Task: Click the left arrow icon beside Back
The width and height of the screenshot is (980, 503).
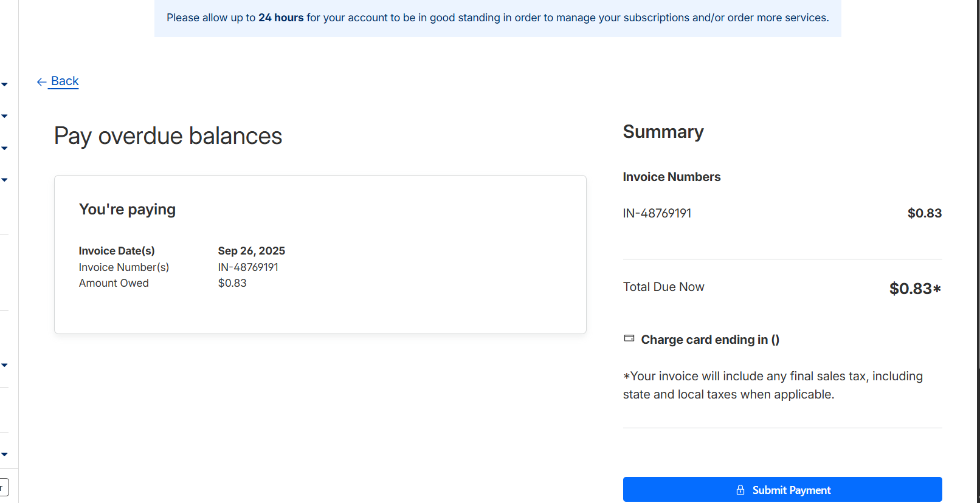Action: coord(41,82)
